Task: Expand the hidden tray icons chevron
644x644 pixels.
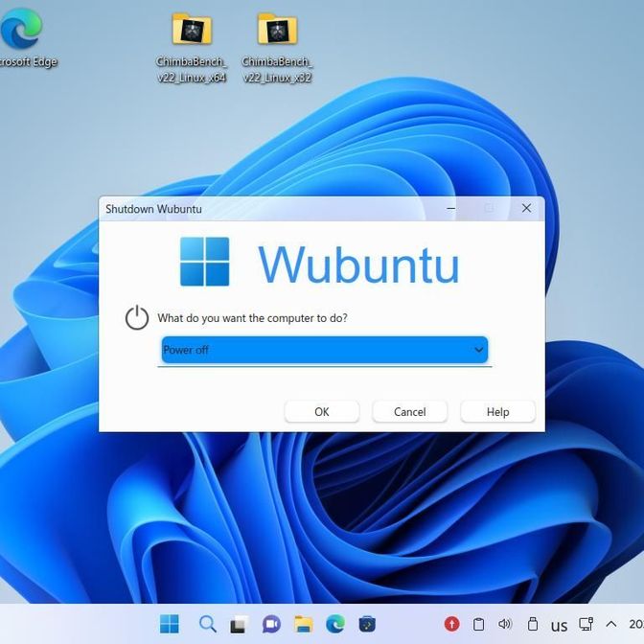Action: point(611,624)
